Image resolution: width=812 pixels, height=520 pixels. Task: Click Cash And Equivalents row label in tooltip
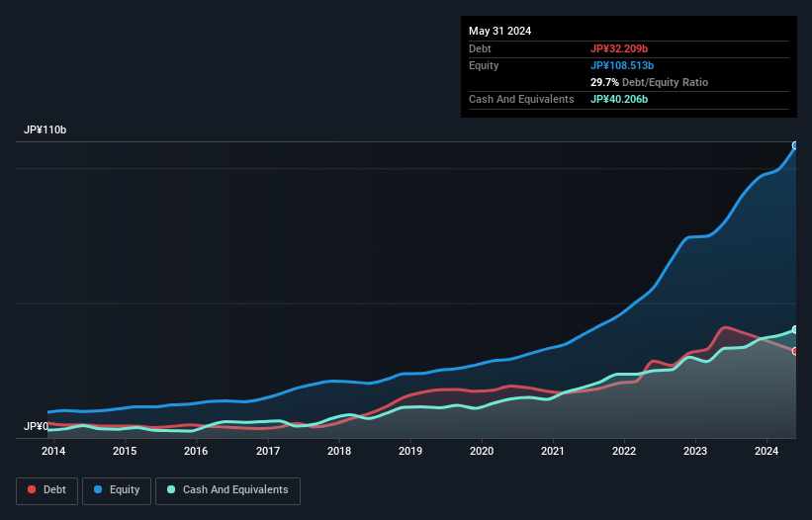(521, 99)
